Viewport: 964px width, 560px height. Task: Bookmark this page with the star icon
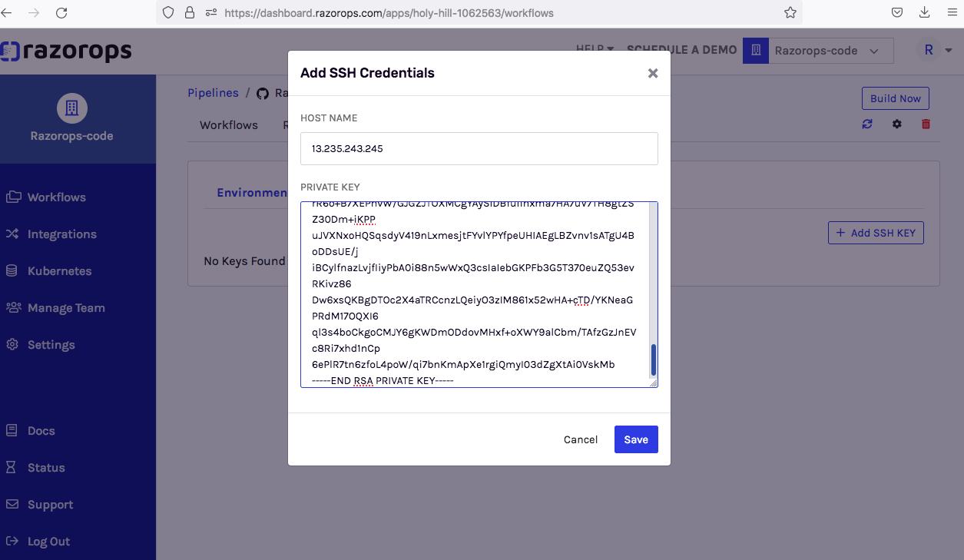coord(790,13)
